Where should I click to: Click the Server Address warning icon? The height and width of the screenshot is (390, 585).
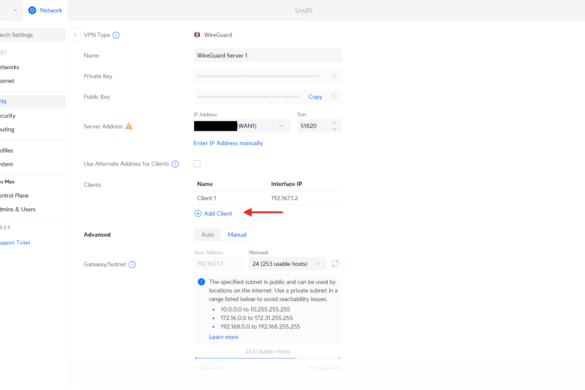click(129, 126)
